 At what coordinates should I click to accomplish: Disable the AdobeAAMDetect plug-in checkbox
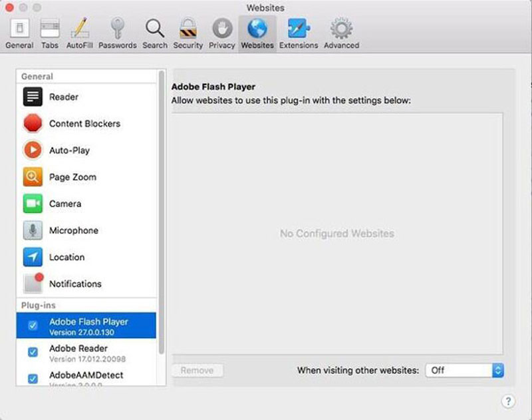[x=33, y=378]
